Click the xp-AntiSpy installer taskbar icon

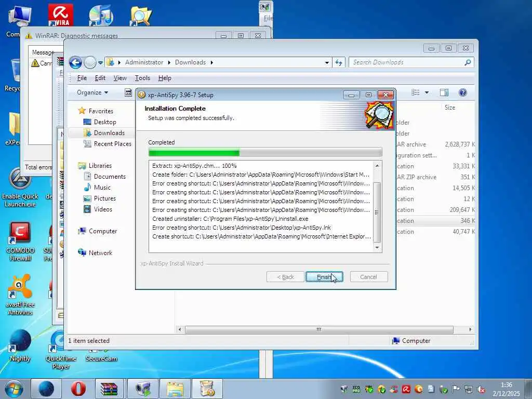point(207,389)
